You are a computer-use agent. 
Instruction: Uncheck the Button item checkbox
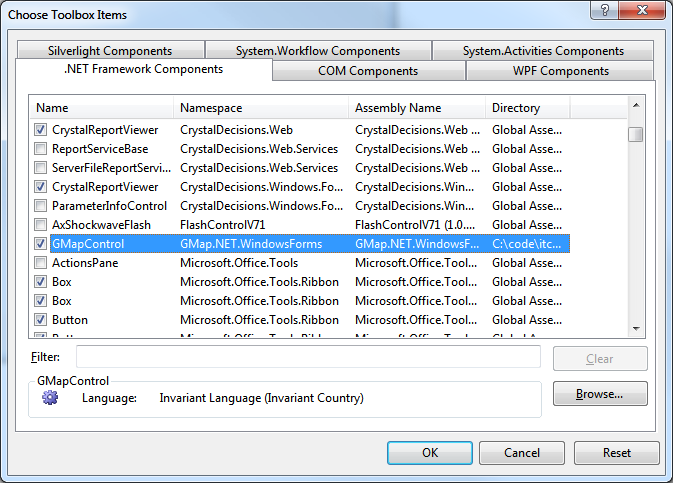click(x=40, y=320)
